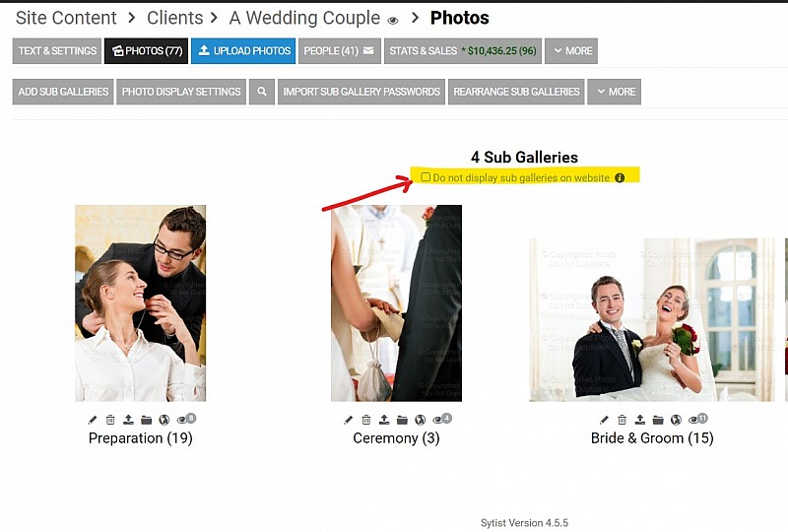
Task: Switch to the Text & Settings tab
Action: (57, 51)
